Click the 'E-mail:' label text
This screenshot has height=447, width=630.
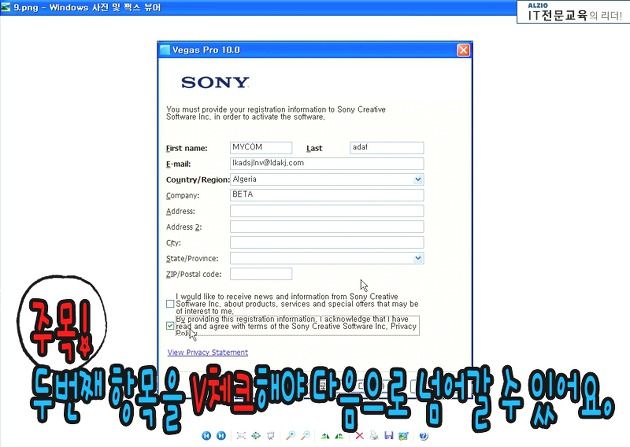click(x=178, y=164)
